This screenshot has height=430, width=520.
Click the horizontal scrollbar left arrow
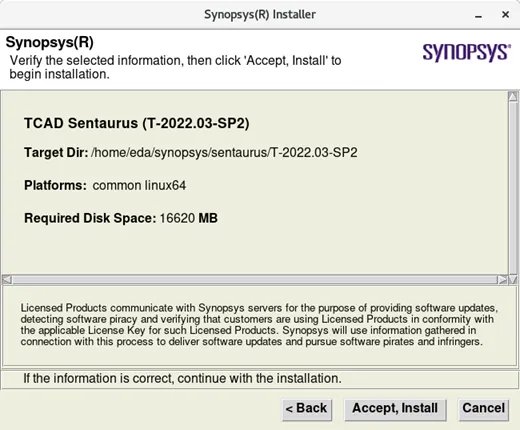7,279
